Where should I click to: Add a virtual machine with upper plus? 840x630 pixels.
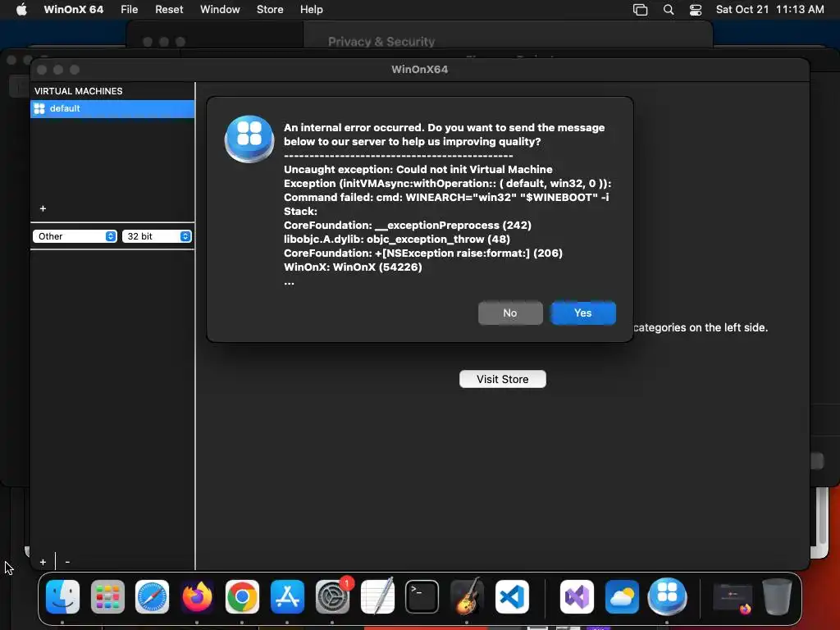tap(43, 208)
